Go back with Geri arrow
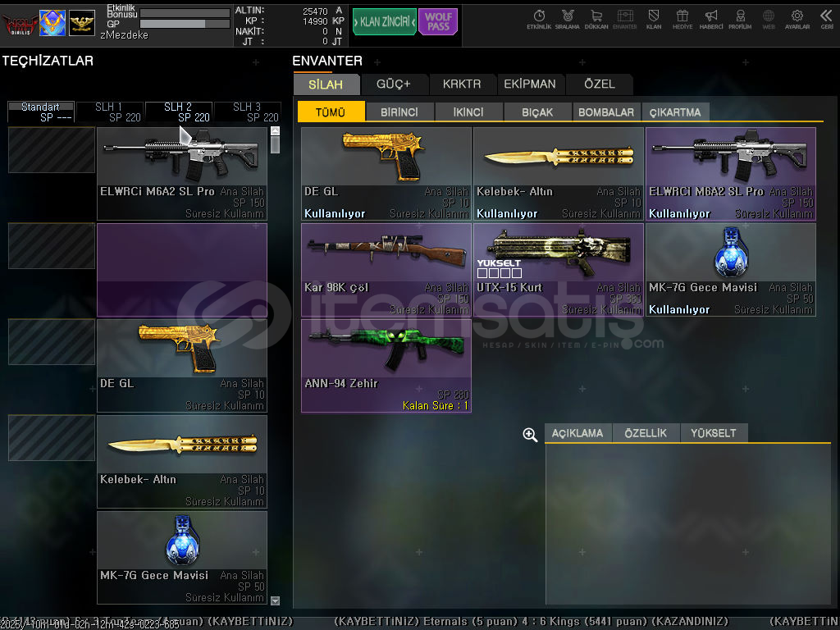This screenshot has height=630, width=840. (826, 19)
